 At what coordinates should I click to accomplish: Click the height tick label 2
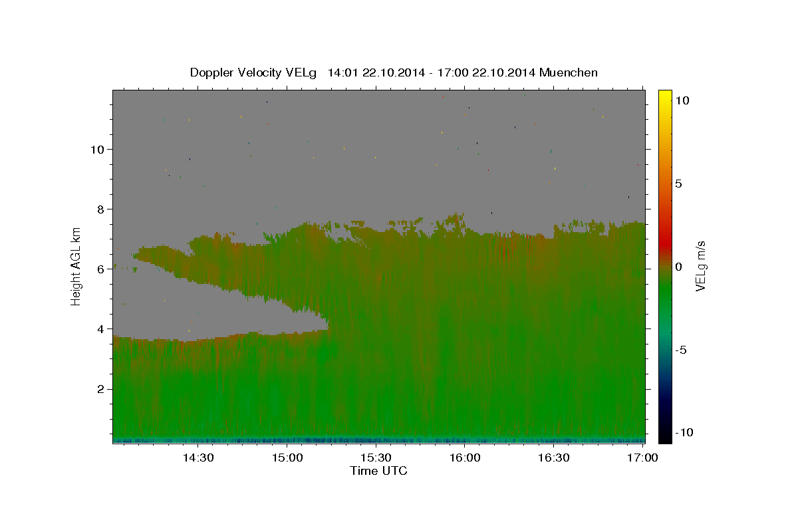pyautogui.click(x=102, y=389)
